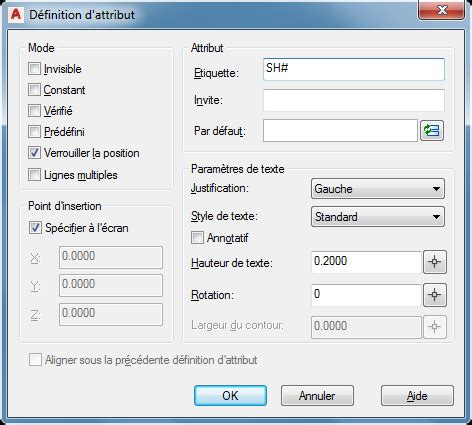Tick the Annotatif checkbox

(x=197, y=238)
